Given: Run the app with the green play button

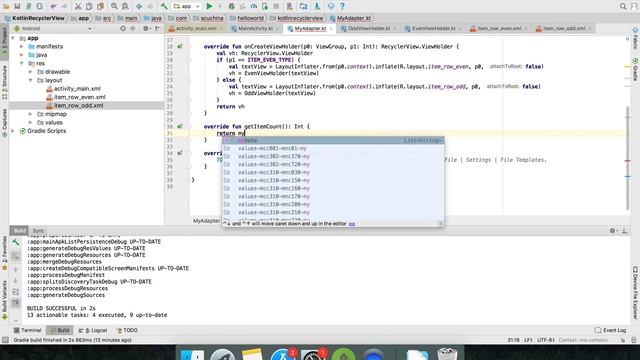Looking at the screenshot, I should point(209,7).
